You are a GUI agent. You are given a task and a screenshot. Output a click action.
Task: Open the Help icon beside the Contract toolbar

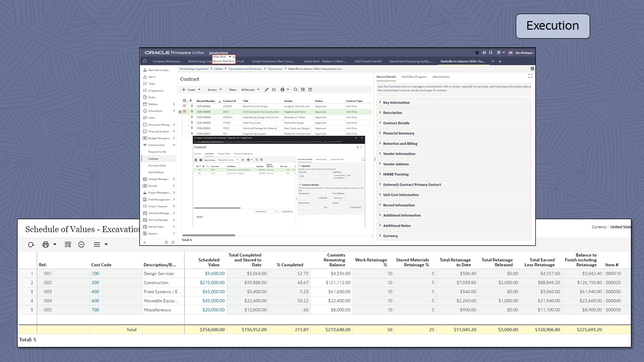pyautogui.click(x=310, y=90)
